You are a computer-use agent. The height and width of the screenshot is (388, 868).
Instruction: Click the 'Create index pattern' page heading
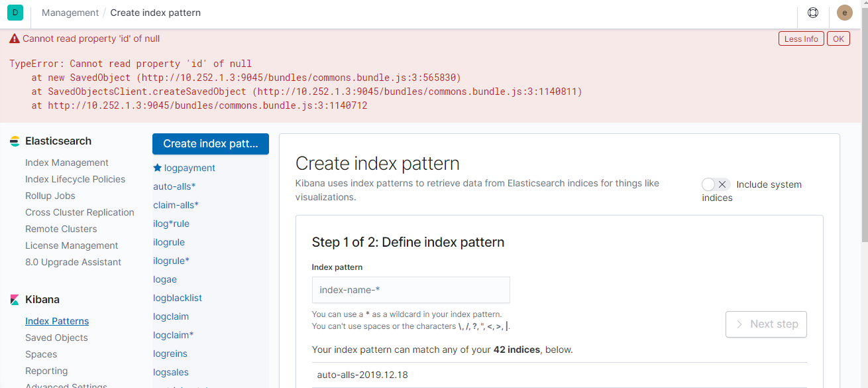pyautogui.click(x=377, y=163)
